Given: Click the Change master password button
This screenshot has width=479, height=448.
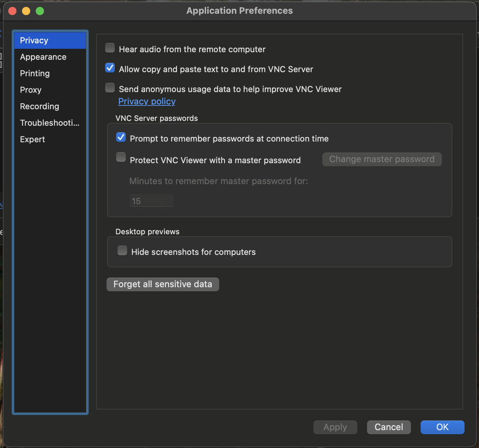Looking at the screenshot, I should point(382,159).
